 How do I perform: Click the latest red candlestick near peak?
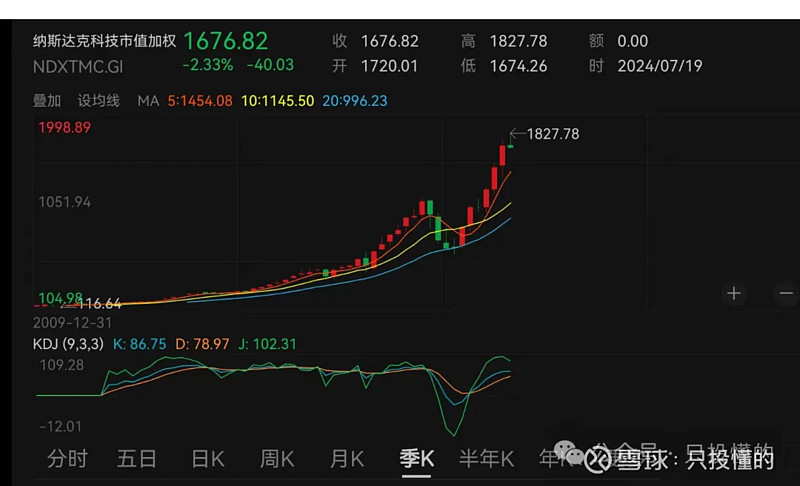(503, 155)
